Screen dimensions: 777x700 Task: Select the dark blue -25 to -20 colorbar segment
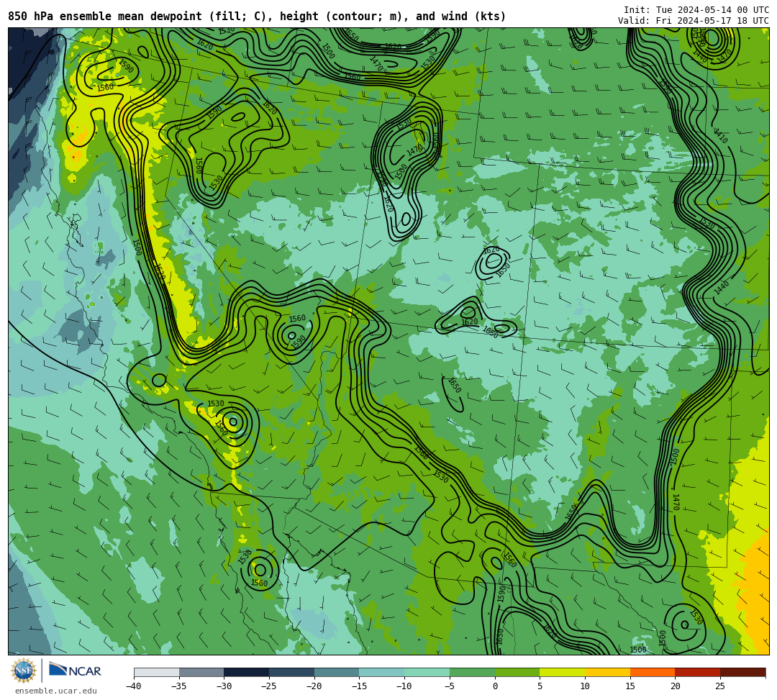292,672
